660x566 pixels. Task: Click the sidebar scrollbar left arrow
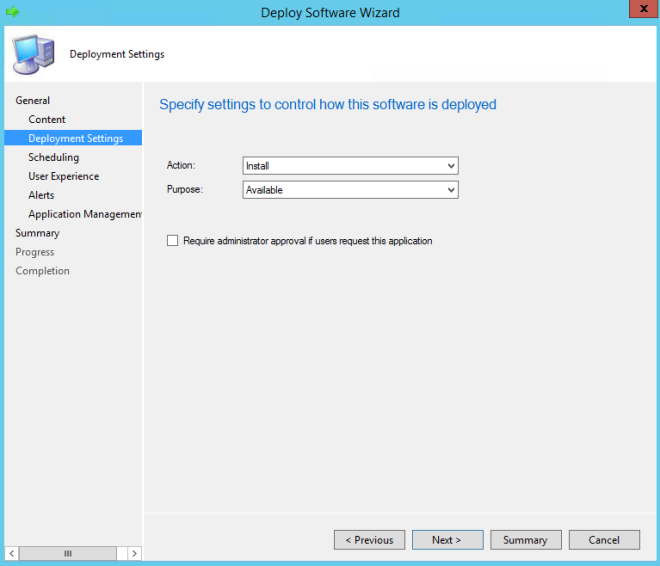point(11,553)
